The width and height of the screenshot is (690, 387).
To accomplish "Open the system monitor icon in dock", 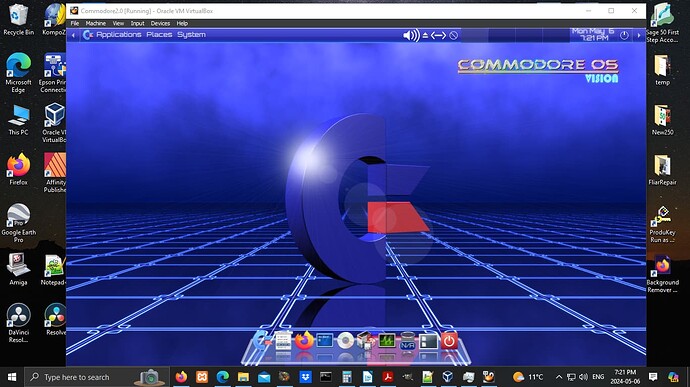I will tap(387, 340).
